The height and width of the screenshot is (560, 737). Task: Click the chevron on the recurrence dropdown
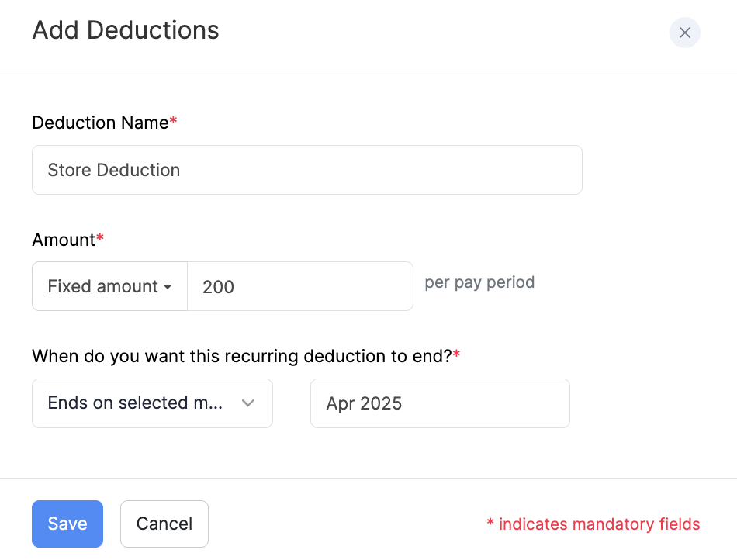pos(247,403)
